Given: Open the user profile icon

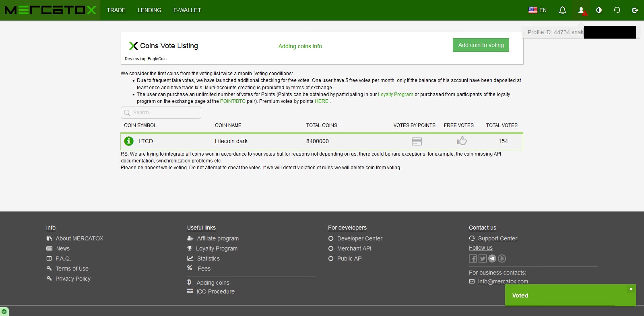Looking at the screenshot, I should coord(581,10).
